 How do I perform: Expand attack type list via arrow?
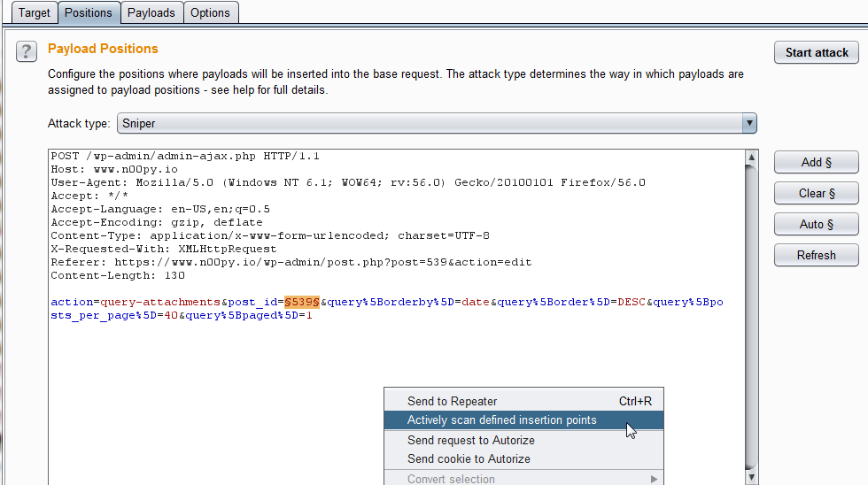(749, 123)
